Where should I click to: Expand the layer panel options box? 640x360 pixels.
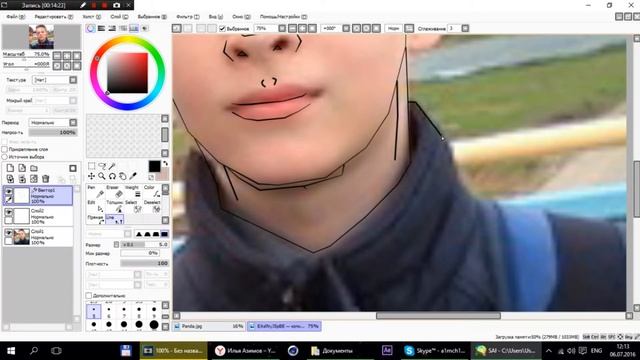(x=73, y=168)
